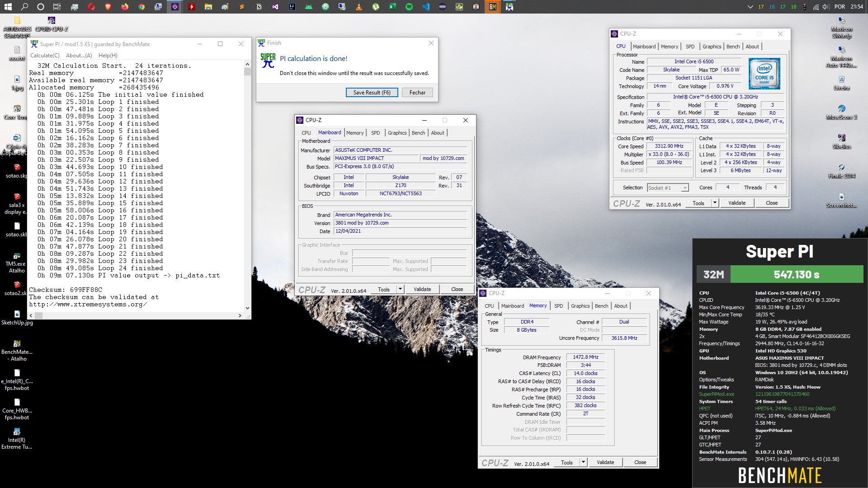Select Finale 2014 desktop icon
This screenshot has width=868, height=488.
(x=841, y=171)
